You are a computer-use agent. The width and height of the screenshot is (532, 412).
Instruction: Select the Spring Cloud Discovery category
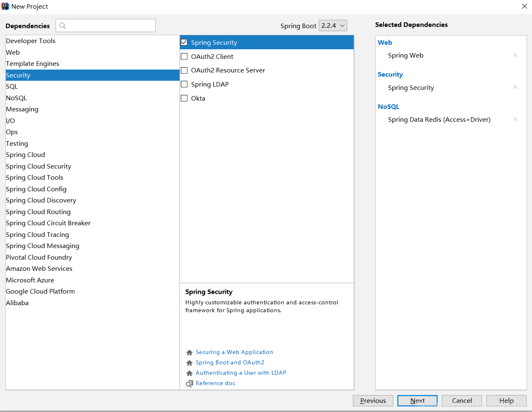point(92,200)
